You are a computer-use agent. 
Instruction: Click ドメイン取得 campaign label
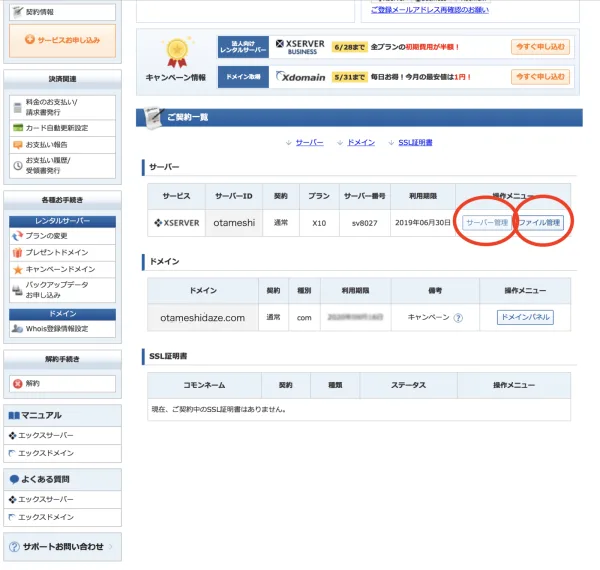coord(243,77)
